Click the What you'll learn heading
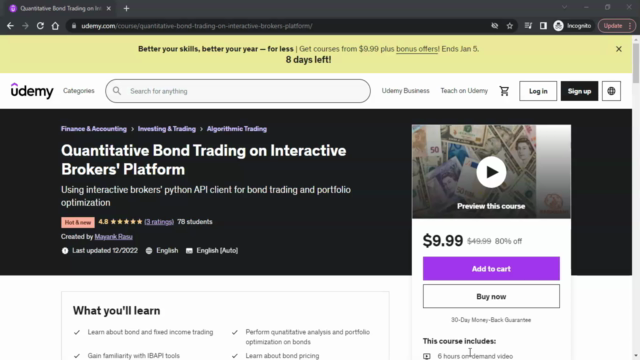The height and width of the screenshot is (360, 640). 116,311
